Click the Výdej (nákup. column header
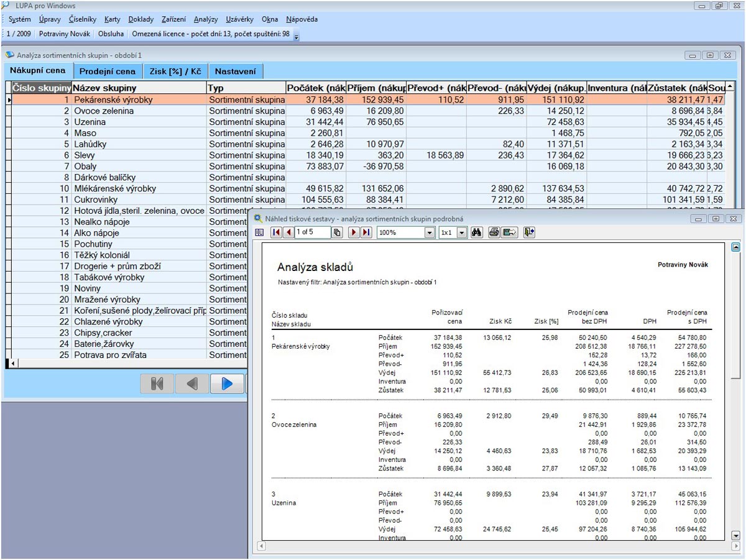 (x=556, y=88)
